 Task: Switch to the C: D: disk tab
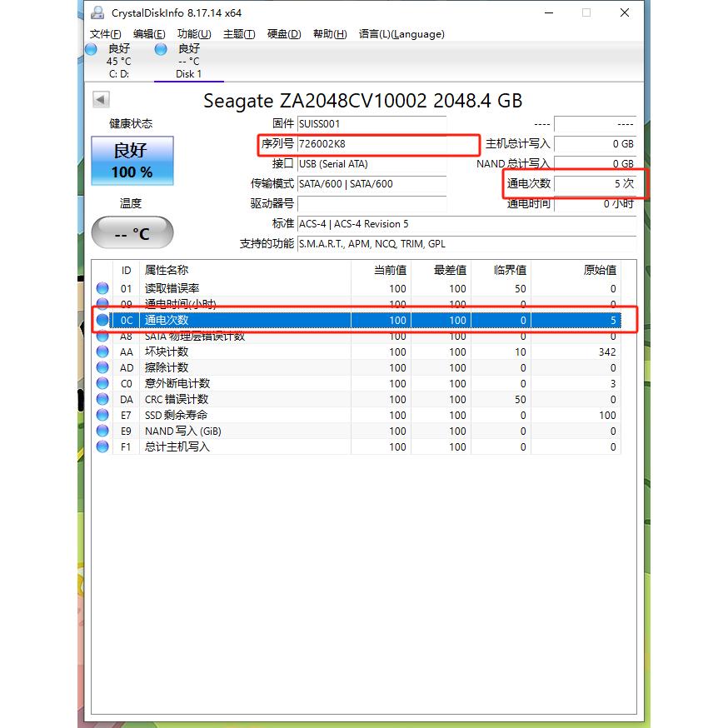[119, 61]
